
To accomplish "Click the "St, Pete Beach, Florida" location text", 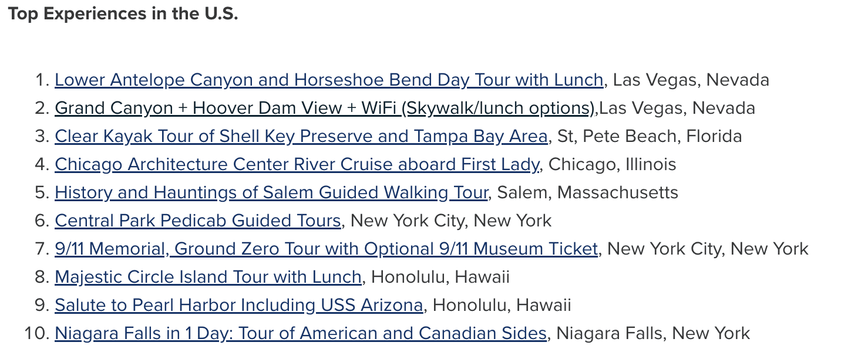I will click(x=650, y=136).
